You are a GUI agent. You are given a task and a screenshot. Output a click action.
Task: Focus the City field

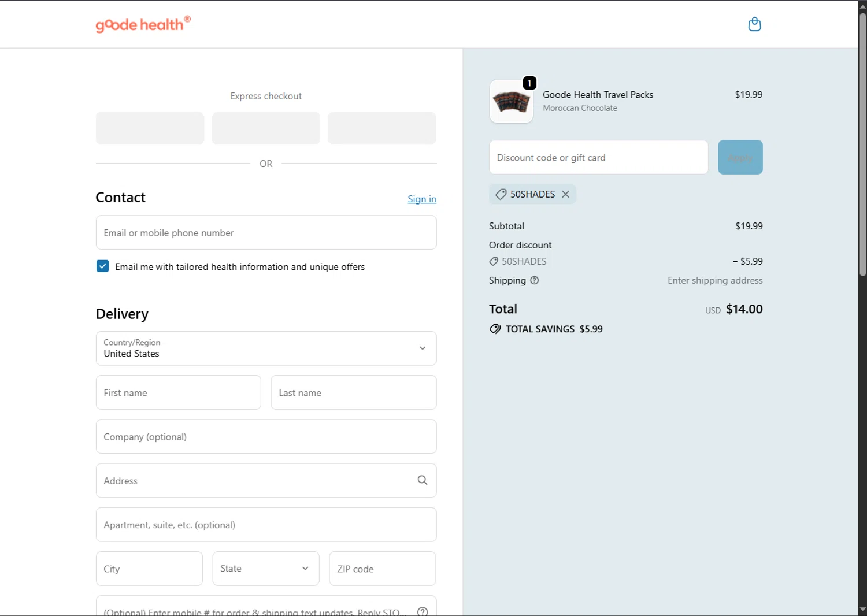(x=149, y=569)
